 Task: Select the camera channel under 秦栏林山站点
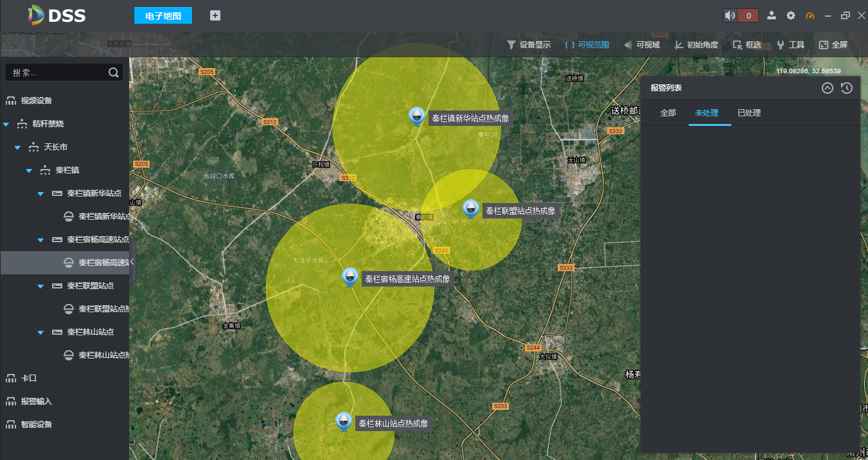coord(96,355)
